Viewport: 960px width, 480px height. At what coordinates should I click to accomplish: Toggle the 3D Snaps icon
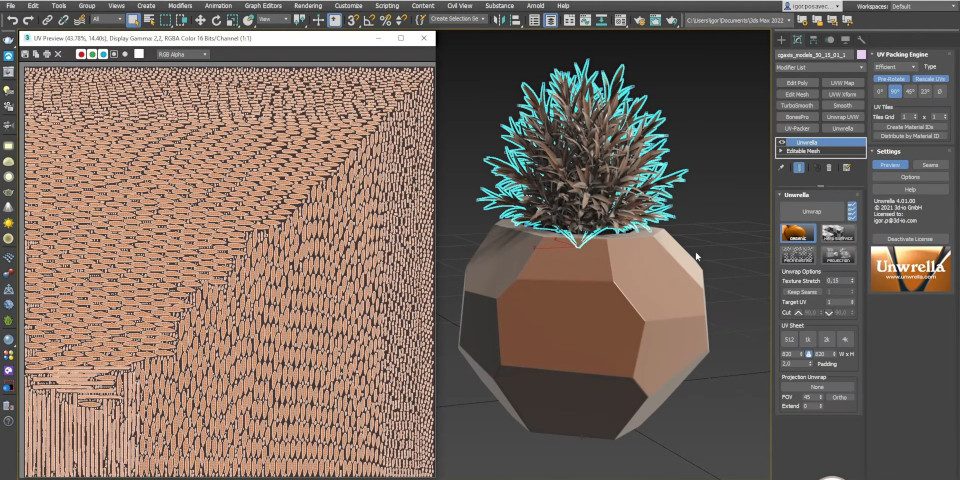click(353, 20)
